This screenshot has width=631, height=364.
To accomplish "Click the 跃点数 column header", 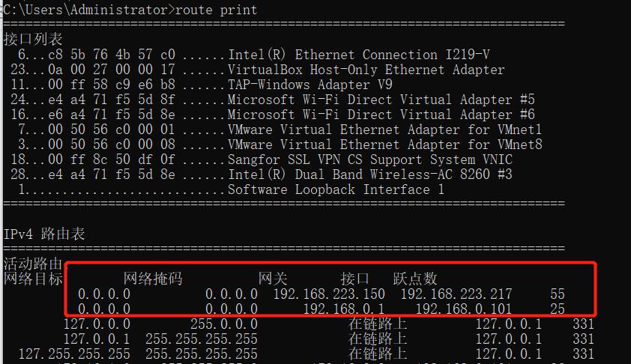I will (415, 279).
